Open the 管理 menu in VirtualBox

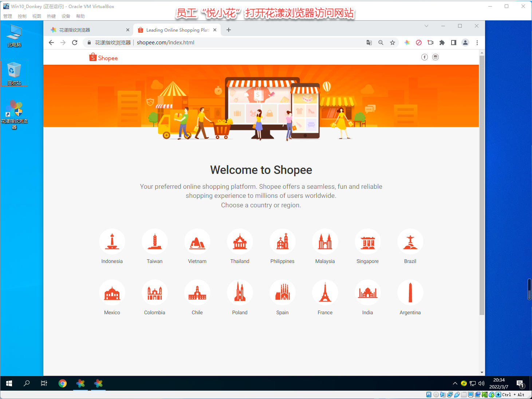pyautogui.click(x=8, y=16)
